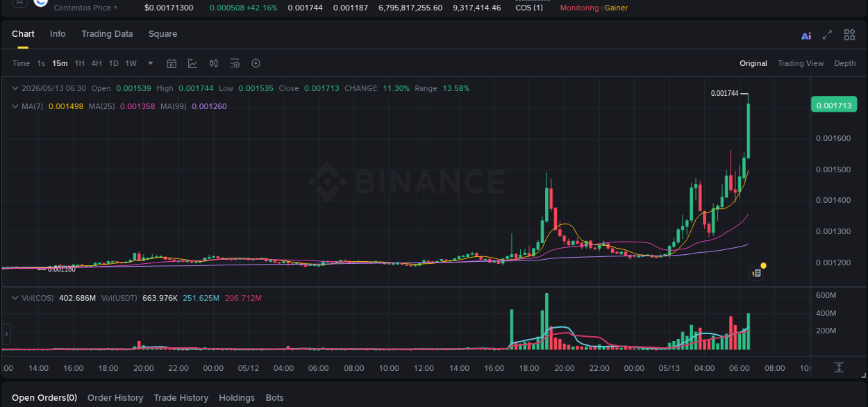Open the chart display settings icon
Viewport: 868px width, 407px height.
point(235,63)
